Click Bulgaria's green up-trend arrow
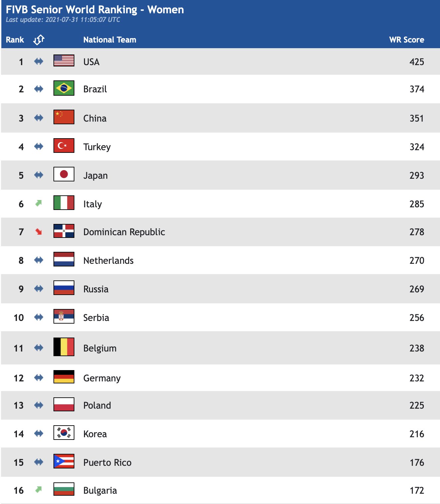Image resolution: width=440 pixels, height=504 pixels. coord(39,489)
